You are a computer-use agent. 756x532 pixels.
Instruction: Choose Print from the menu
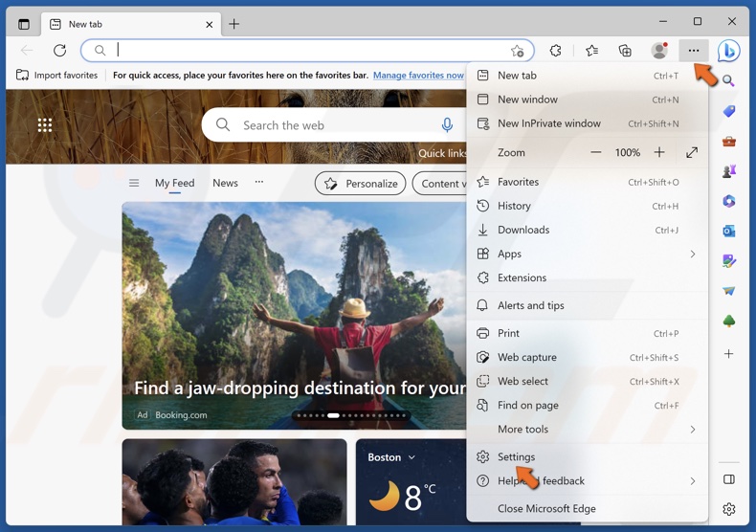(588, 334)
